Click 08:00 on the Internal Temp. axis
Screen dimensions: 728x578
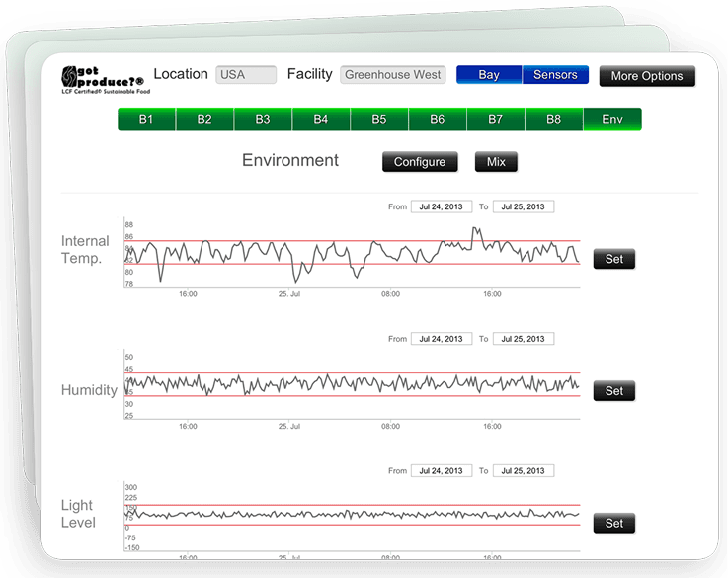[x=390, y=294]
